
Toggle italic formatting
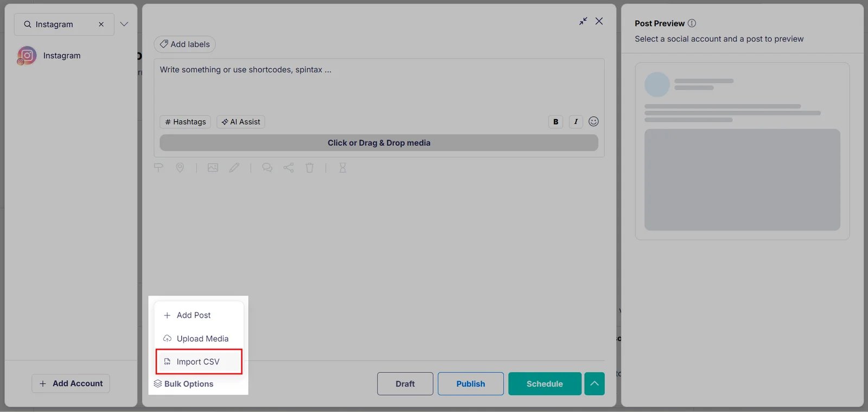(576, 122)
